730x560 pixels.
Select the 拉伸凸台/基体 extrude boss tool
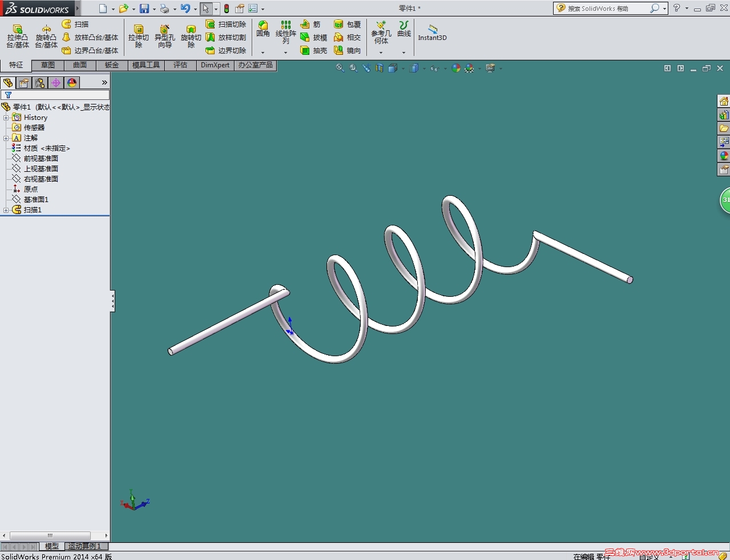tap(18, 36)
